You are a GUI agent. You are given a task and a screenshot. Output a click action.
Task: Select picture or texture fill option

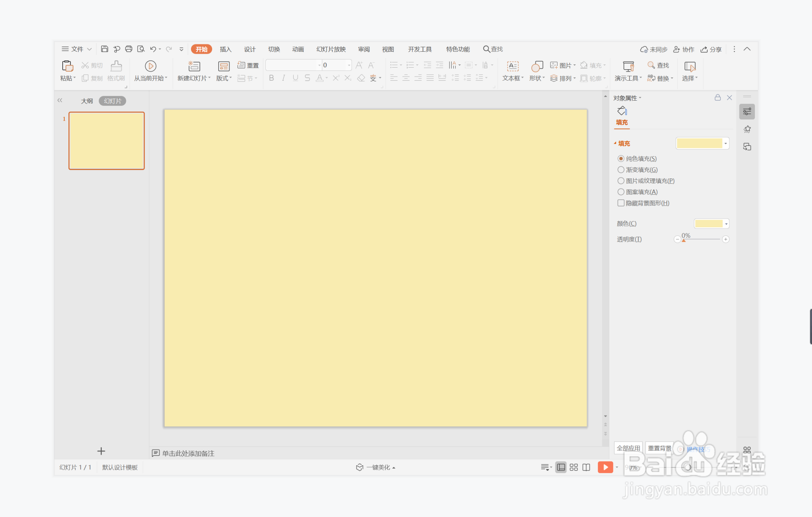click(x=621, y=181)
